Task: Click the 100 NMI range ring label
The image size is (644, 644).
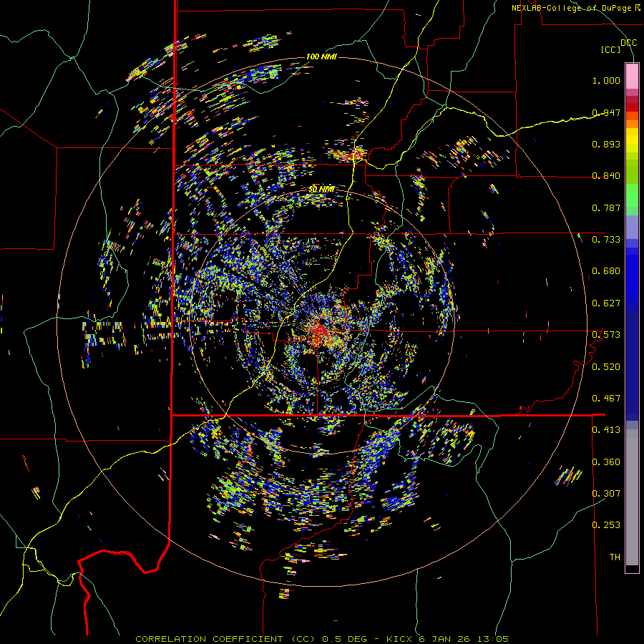Action: (x=321, y=57)
